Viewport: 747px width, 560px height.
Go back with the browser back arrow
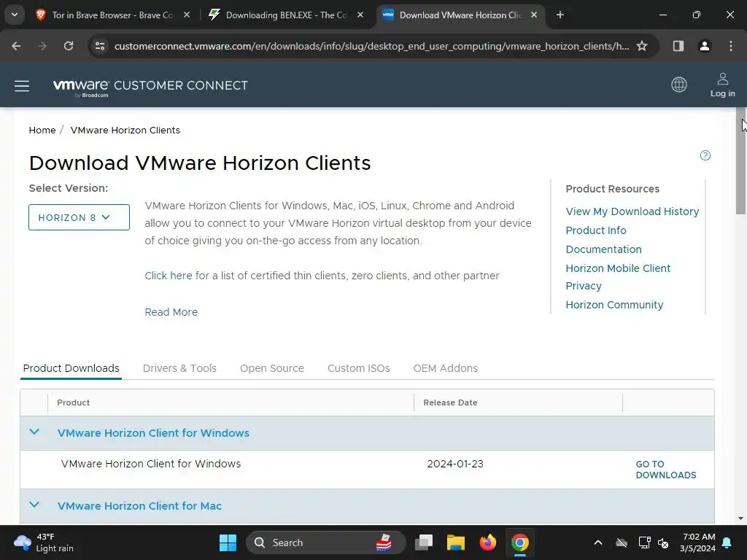coord(16,46)
